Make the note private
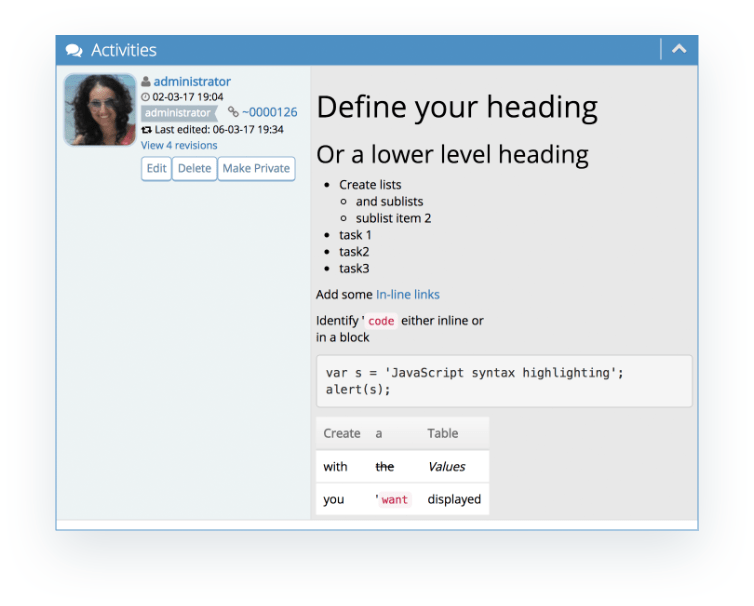754x606 pixels. [x=256, y=169]
